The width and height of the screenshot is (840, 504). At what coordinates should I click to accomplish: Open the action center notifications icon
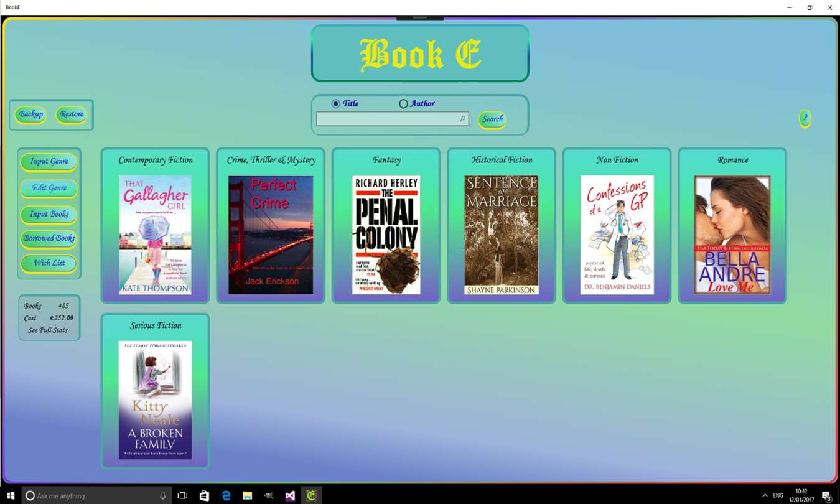(x=826, y=496)
